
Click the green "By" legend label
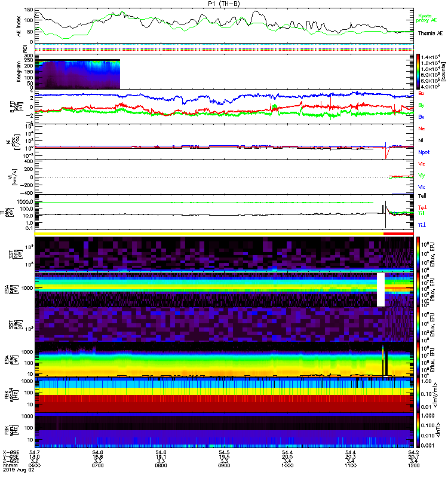pos(421,105)
